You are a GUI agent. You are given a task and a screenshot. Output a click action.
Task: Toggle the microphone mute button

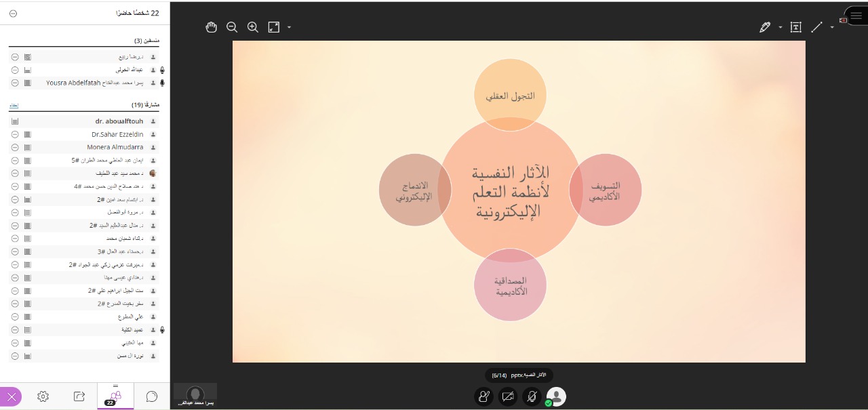tap(532, 396)
